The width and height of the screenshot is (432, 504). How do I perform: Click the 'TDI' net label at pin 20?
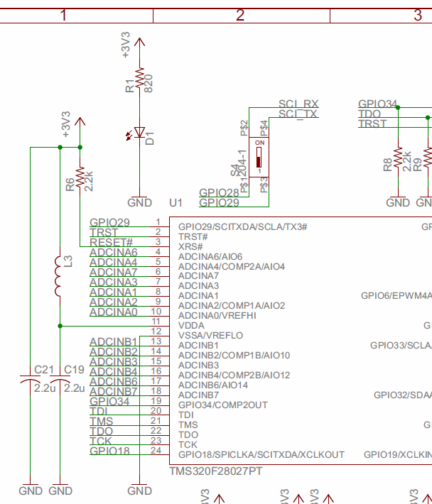99,411
